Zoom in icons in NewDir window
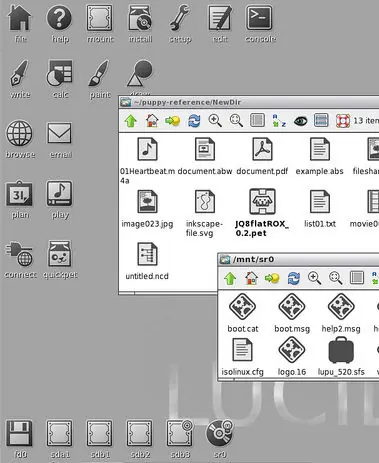This screenshot has height=463, width=379. (x=215, y=121)
